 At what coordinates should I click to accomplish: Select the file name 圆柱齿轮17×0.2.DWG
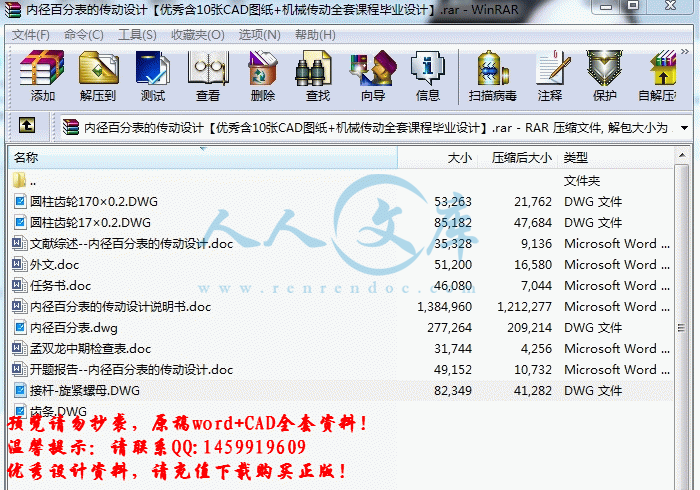(90, 223)
